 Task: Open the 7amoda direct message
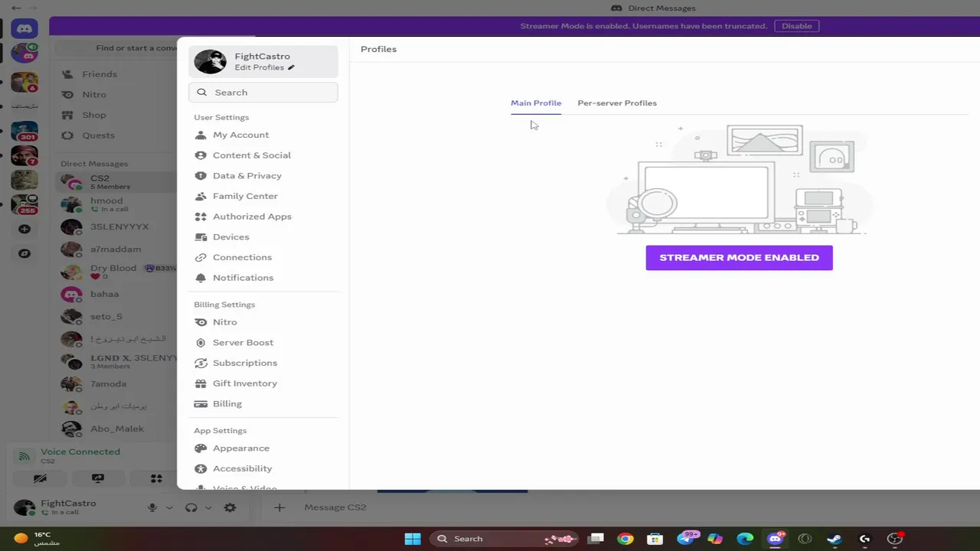(116, 383)
